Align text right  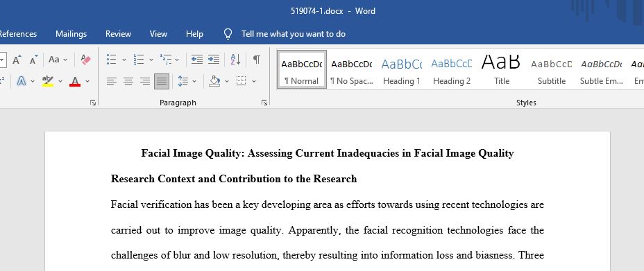145,81
